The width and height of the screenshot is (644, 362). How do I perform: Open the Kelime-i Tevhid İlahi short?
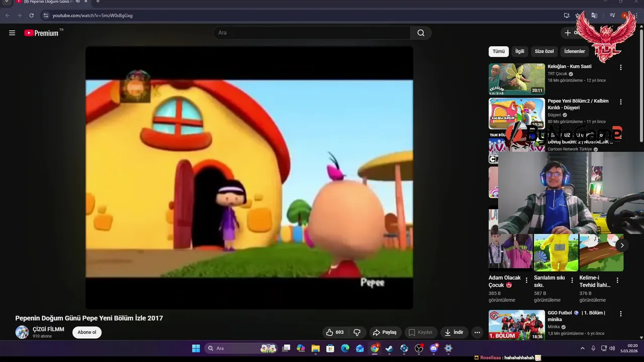pos(601,253)
